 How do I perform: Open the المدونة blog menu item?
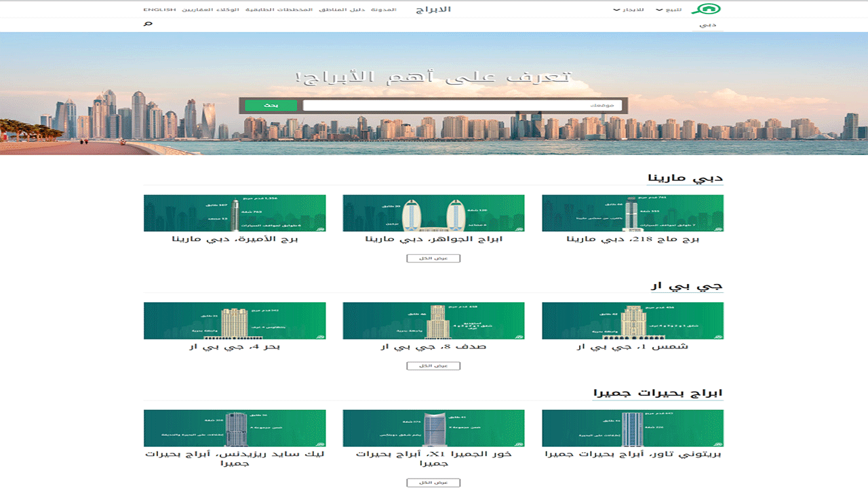[x=384, y=10]
